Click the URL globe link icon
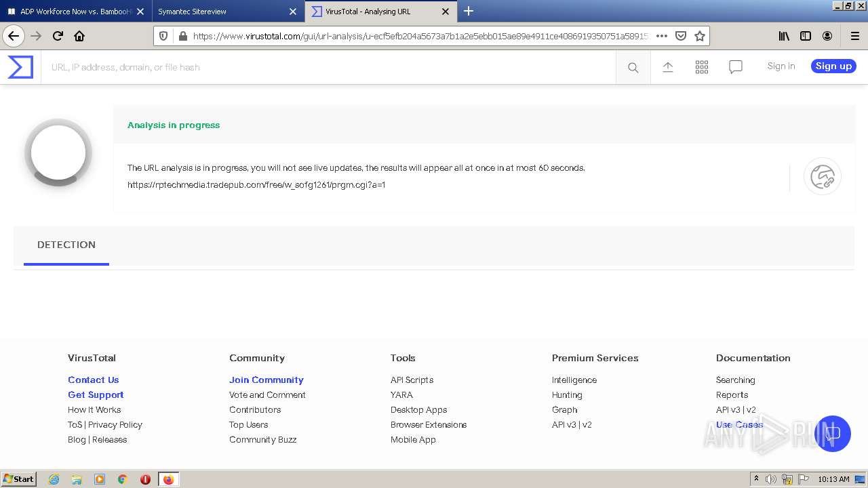The width and height of the screenshot is (868, 488). tap(823, 177)
